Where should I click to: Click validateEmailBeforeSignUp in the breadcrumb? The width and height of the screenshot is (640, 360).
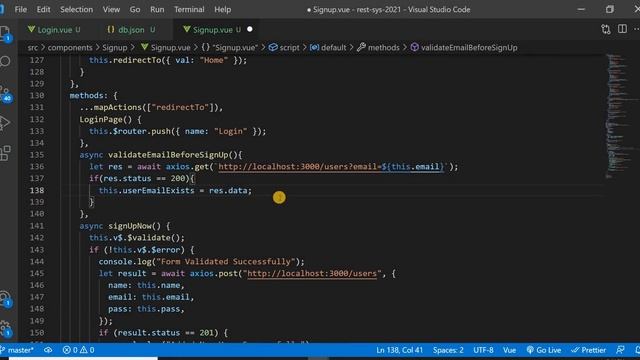(x=464, y=47)
